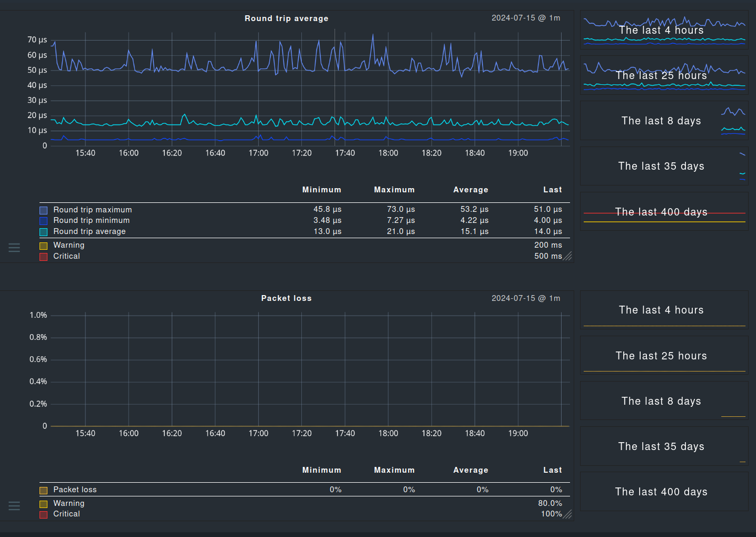Show packet loss 'The last 400 days' graph
This screenshot has height=537, width=756.
pos(664,492)
